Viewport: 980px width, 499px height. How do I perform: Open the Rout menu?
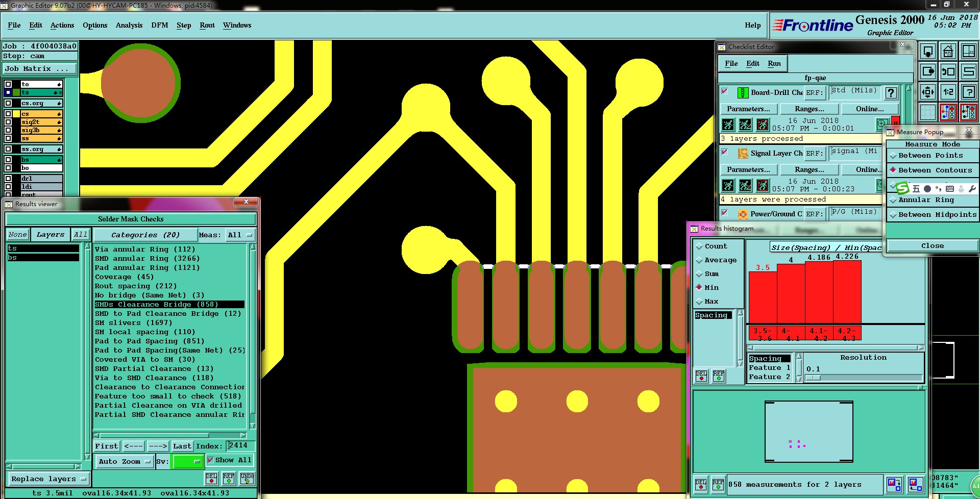point(207,25)
